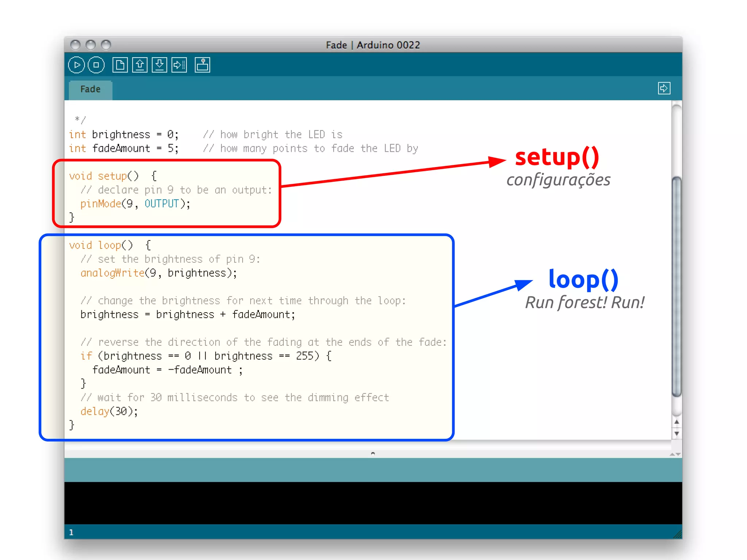Click the small console collapse arrows
747x560 pixels.
[x=675, y=454]
